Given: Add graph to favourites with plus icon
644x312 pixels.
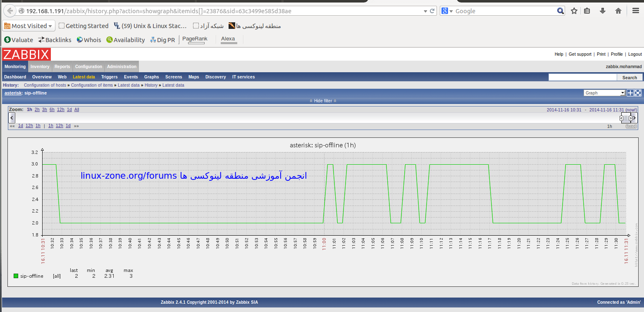Looking at the screenshot, I should [630, 93].
